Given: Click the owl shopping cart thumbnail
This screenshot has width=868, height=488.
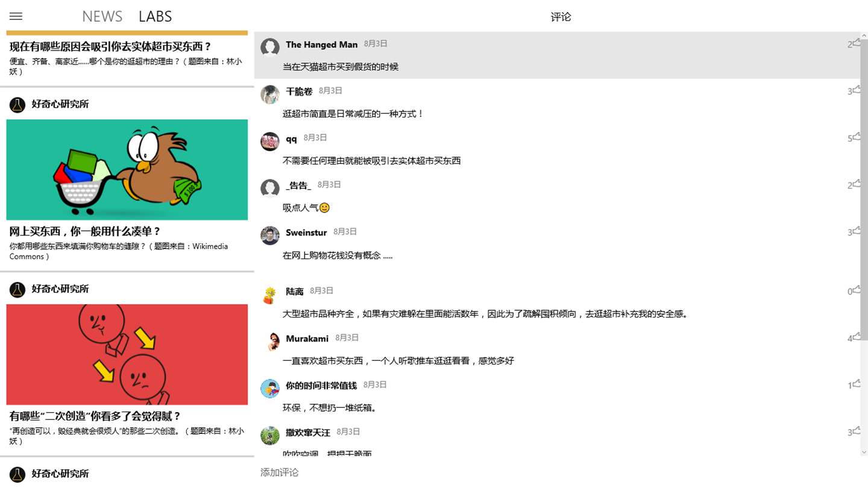Looking at the screenshot, I should pyautogui.click(x=127, y=169).
